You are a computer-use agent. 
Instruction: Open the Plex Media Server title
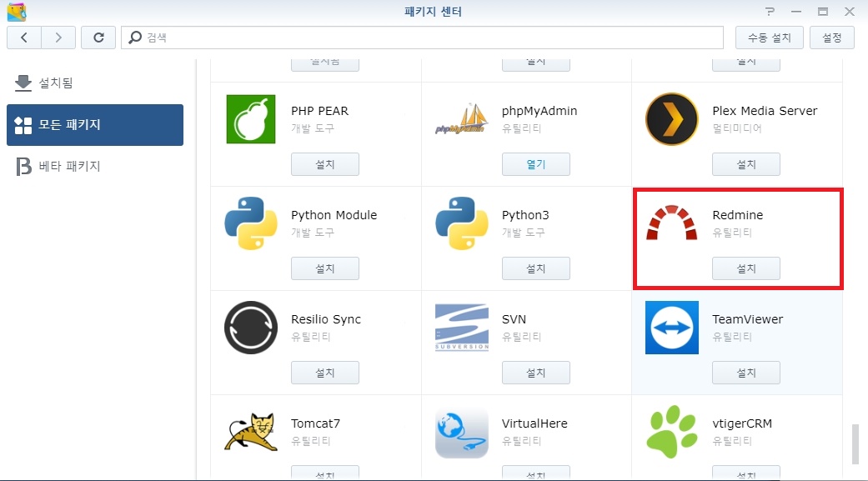point(765,111)
